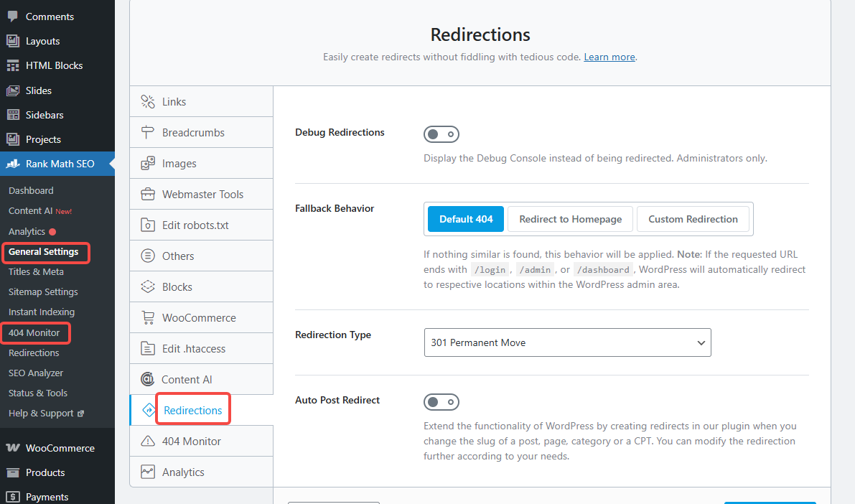This screenshot has height=504, width=855.
Task: Open WordPress Comments from the sidebar
Action: pos(49,16)
